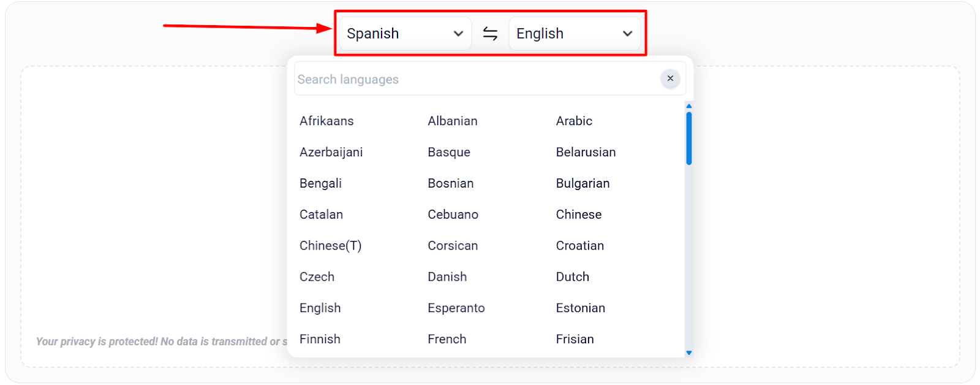Screen dimensions: 980x385
Task: Click the blue scrollbar thumb
Action: click(x=690, y=138)
